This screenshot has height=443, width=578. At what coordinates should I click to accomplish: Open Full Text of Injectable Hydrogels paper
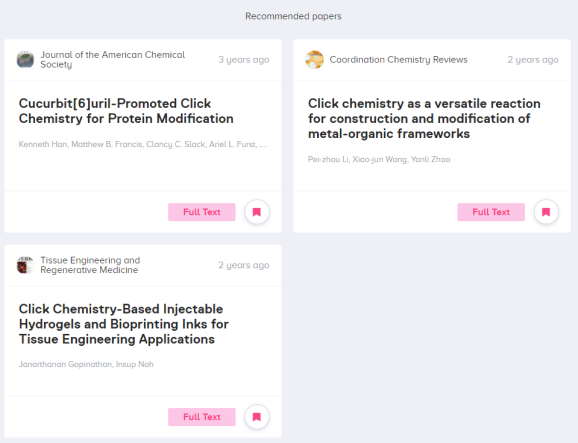[x=202, y=417]
